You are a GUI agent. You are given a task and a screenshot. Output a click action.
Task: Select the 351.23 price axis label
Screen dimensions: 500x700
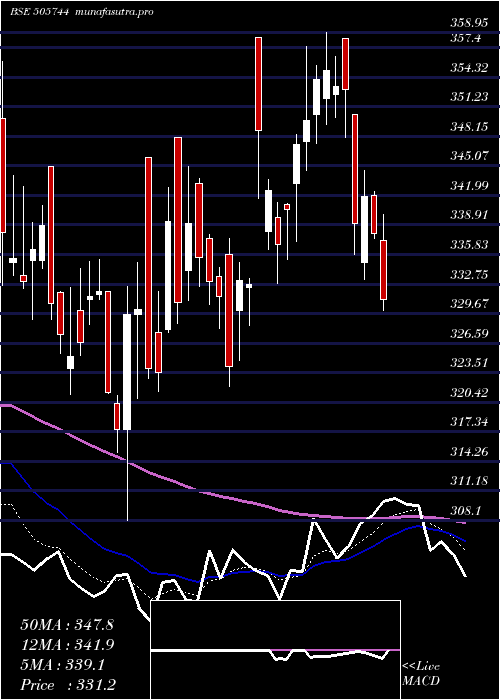click(x=468, y=97)
